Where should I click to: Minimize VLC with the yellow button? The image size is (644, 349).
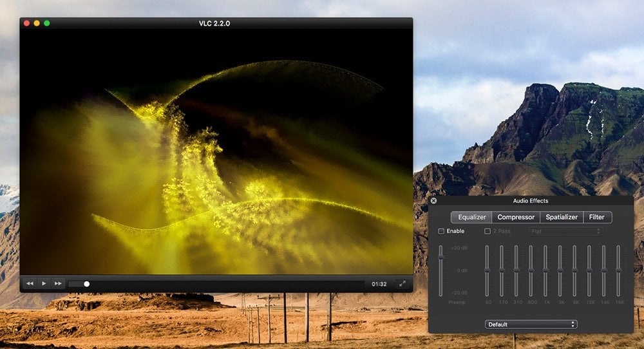[x=37, y=23]
